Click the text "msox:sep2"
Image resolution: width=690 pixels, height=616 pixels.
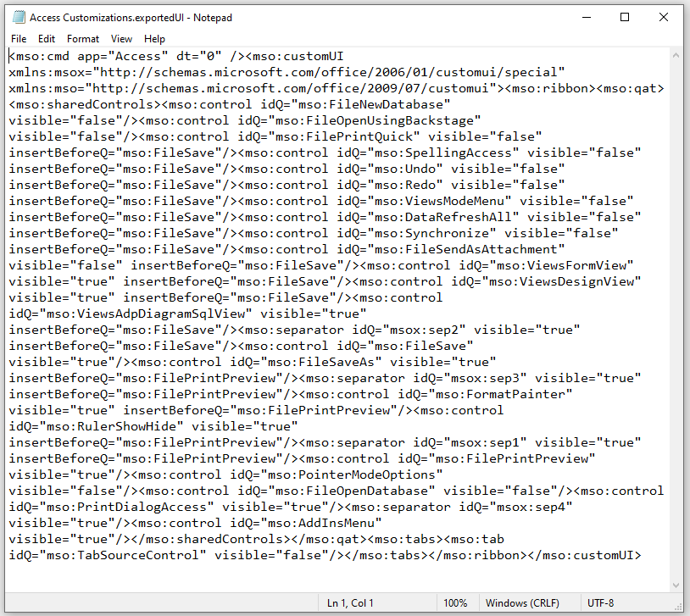(424, 330)
